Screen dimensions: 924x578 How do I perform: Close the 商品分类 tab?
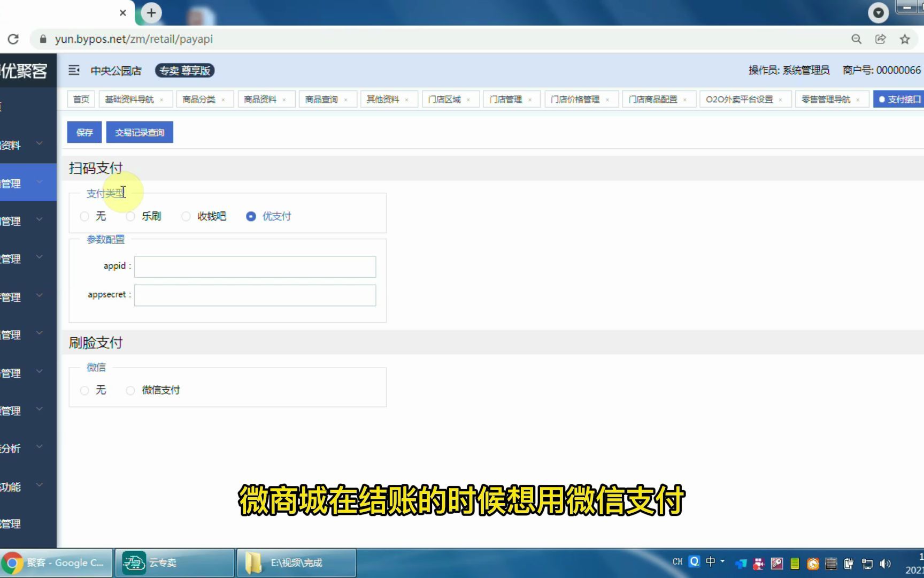pos(223,100)
